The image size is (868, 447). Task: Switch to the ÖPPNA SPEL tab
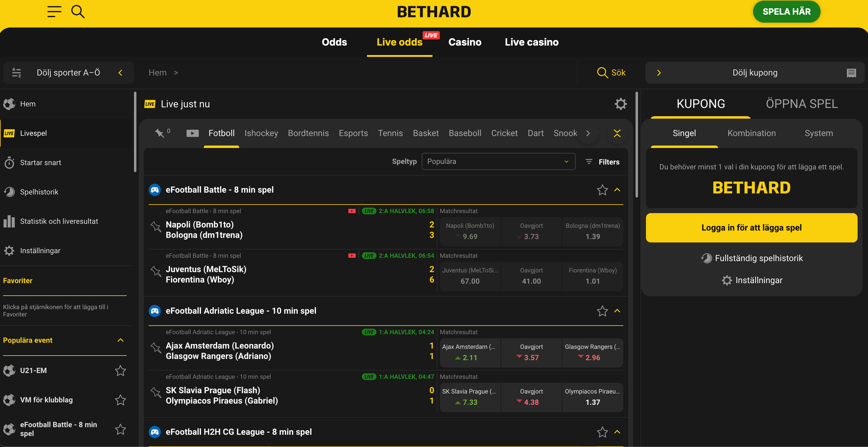pos(802,104)
